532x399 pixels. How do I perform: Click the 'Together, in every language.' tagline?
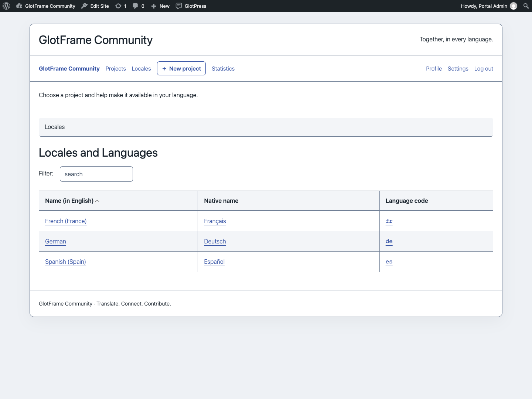point(456,40)
